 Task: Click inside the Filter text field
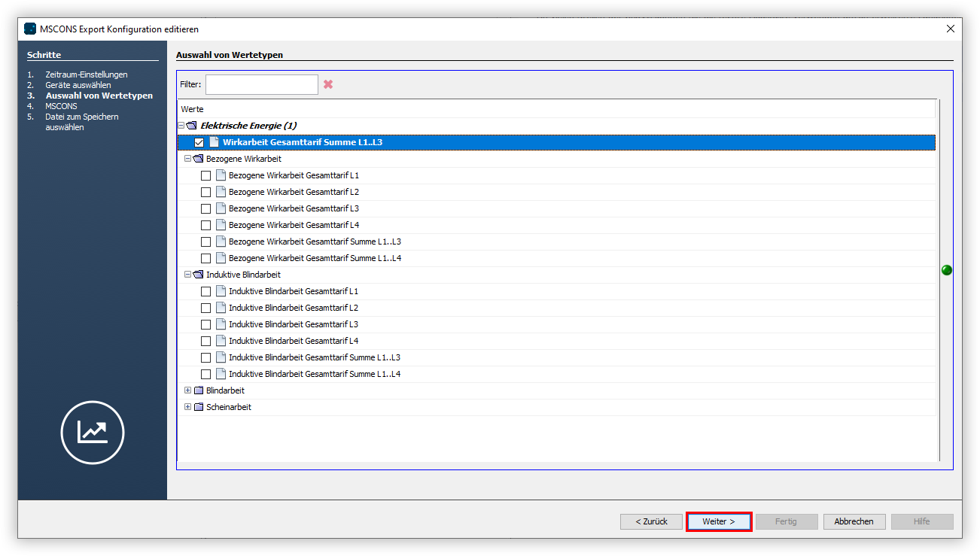point(261,84)
